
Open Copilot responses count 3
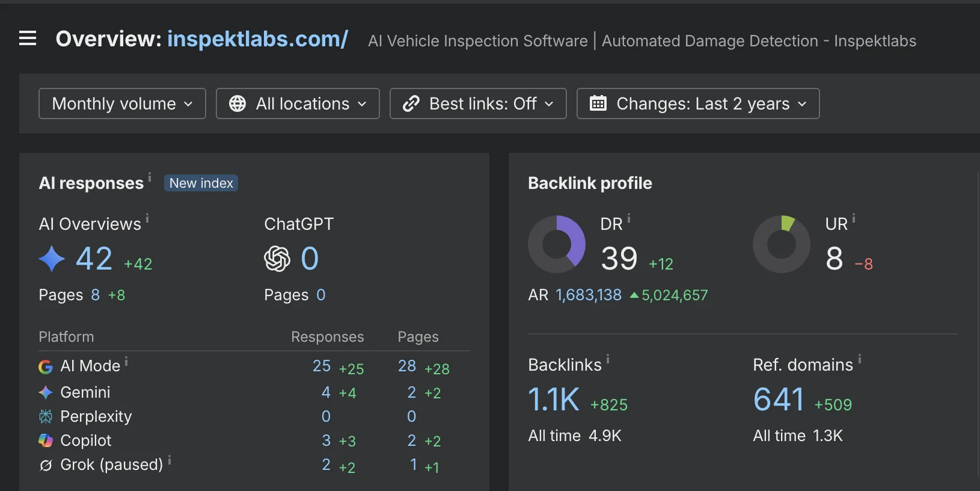point(326,440)
